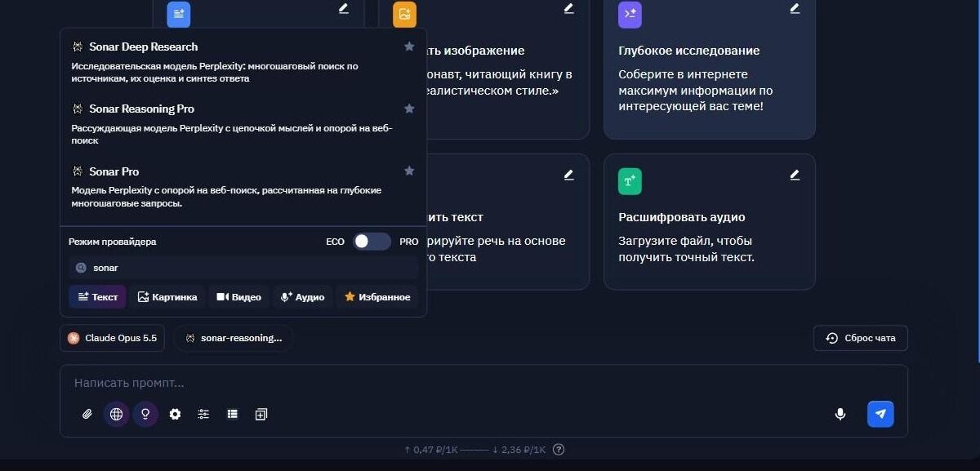Star the Sonar Reasoning Pro model
Screen dimensions: 980x471
[x=409, y=109]
